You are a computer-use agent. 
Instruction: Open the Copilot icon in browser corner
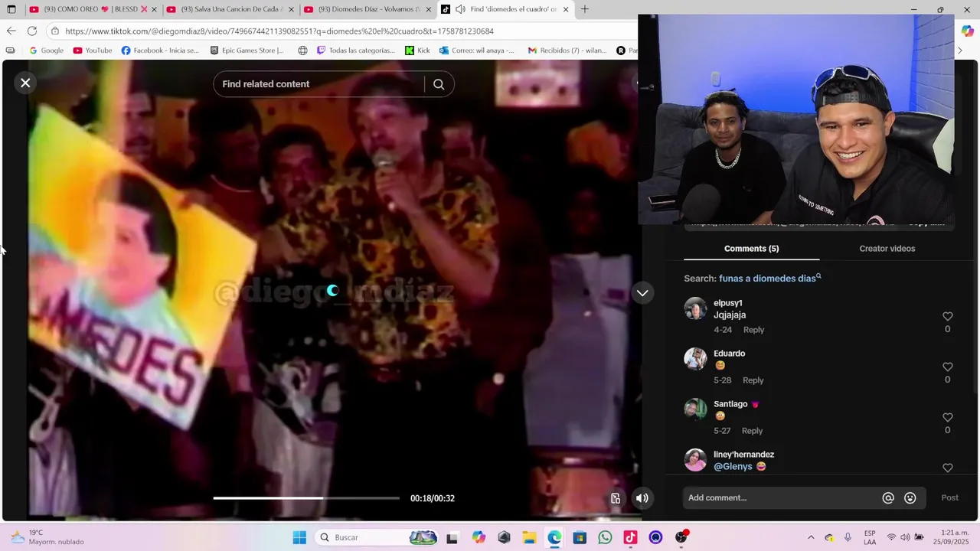[x=968, y=31]
